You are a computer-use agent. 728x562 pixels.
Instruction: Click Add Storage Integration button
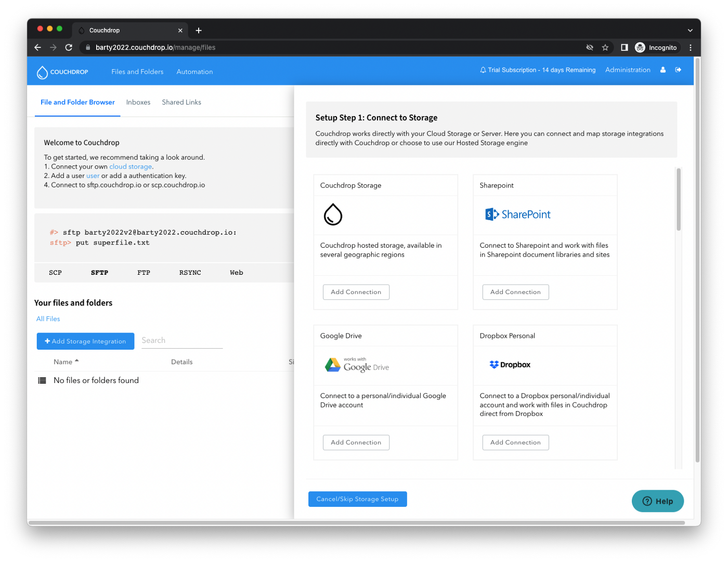click(x=86, y=341)
